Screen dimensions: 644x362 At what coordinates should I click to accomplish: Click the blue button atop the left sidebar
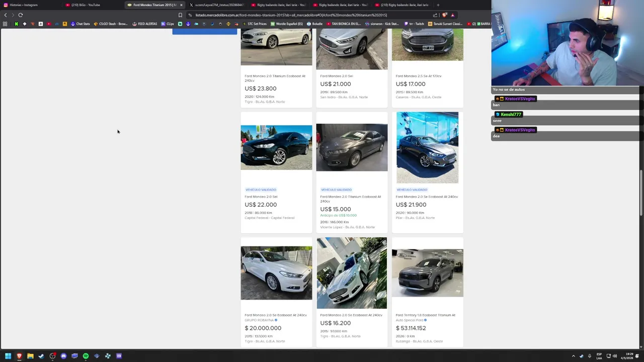click(x=204, y=32)
